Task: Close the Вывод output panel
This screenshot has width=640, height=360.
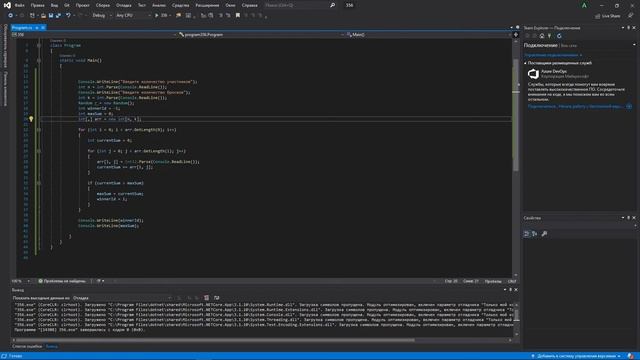Action: [516, 290]
